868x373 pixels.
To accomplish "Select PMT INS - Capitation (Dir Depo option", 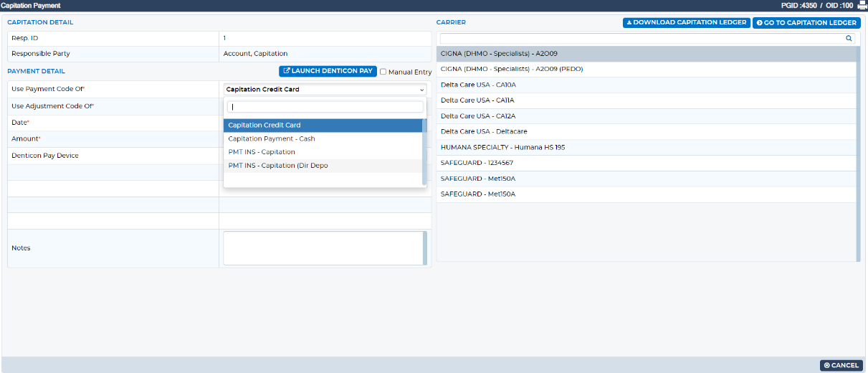I will click(x=323, y=166).
